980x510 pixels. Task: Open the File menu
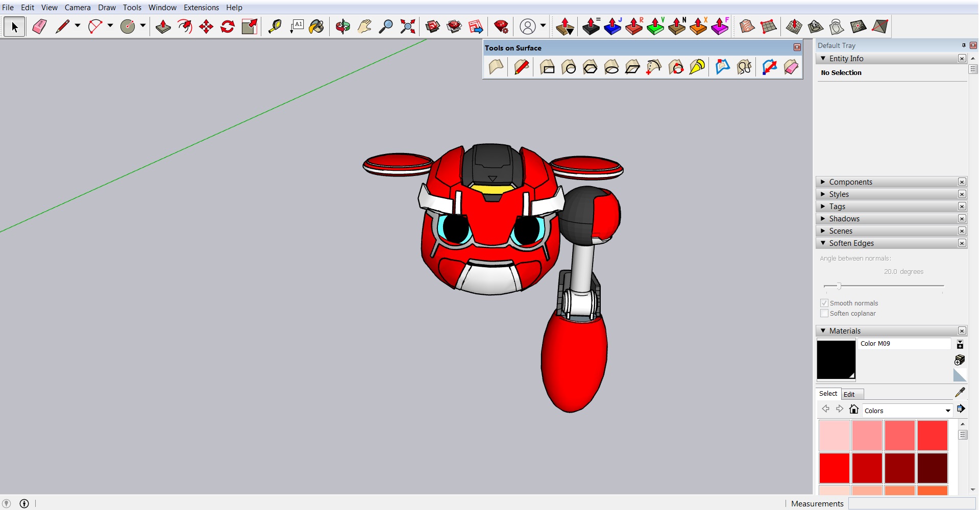[8, 8]
